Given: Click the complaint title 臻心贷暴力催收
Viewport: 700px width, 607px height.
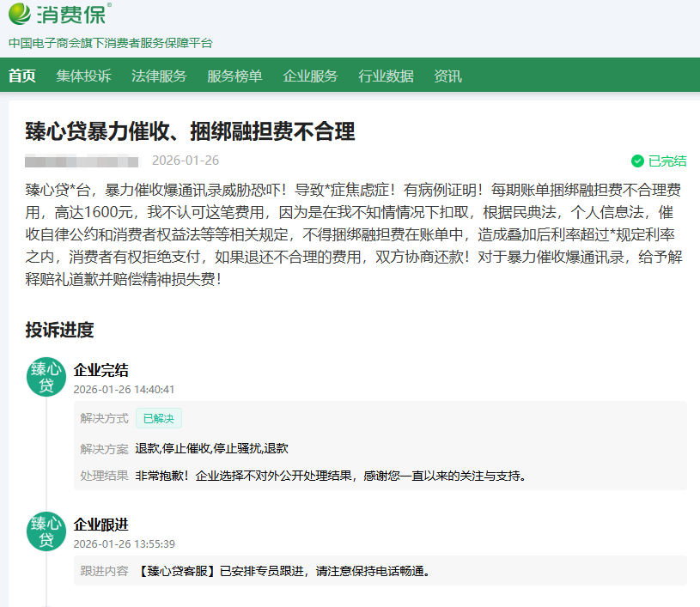Looking at the screenshot, I should tap(190, 131).
